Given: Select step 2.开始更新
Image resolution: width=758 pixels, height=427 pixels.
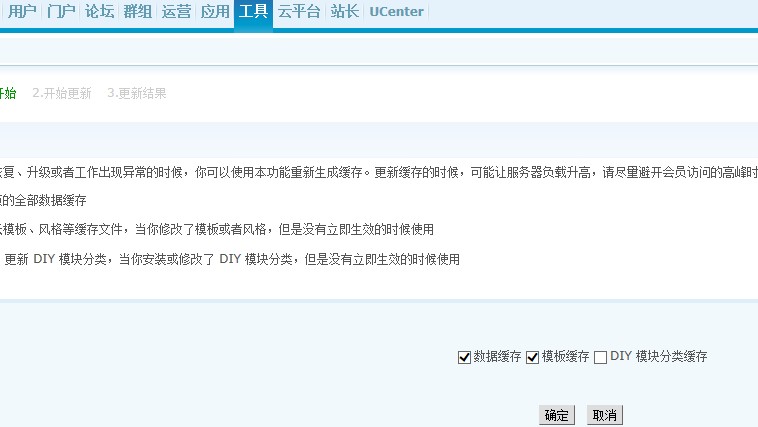Looking at the screenshot, I should pos(62,93).
